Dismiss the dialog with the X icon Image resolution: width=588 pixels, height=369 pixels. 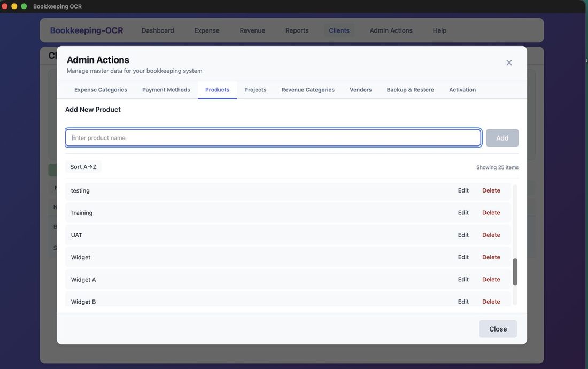tap(508, 63)
